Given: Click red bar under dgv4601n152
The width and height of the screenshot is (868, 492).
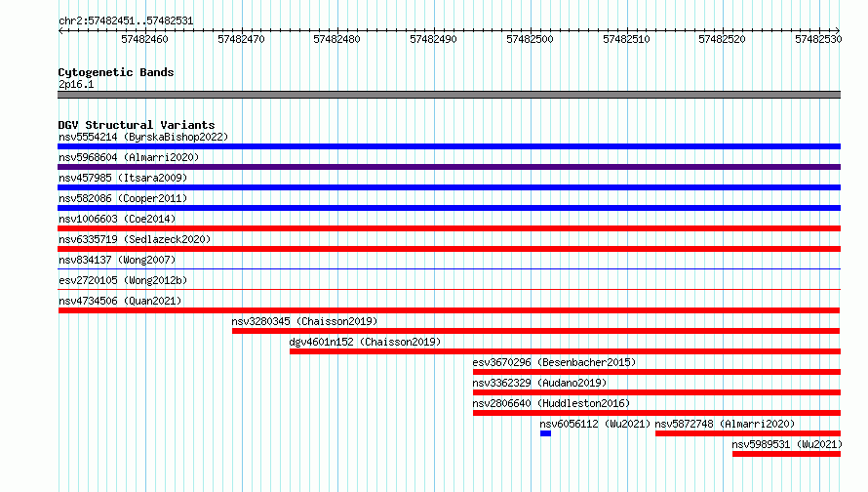Looking at the screenshot, I should pos(566,351).
